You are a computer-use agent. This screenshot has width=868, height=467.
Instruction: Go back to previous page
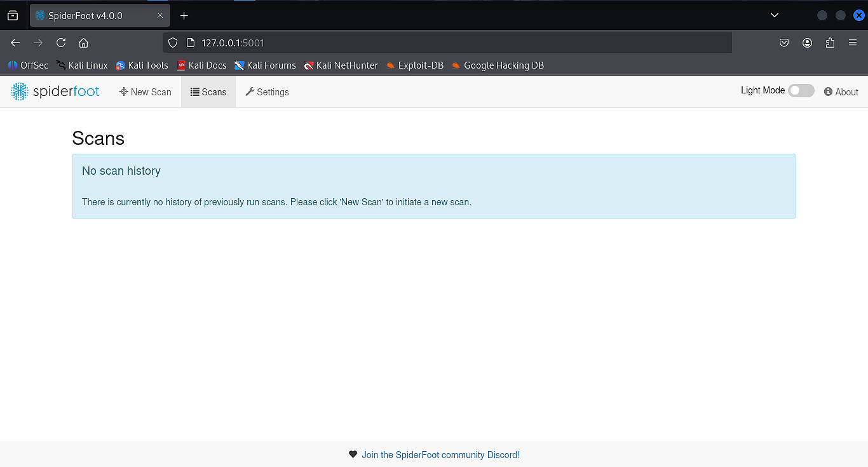click(x=15, y=43)
